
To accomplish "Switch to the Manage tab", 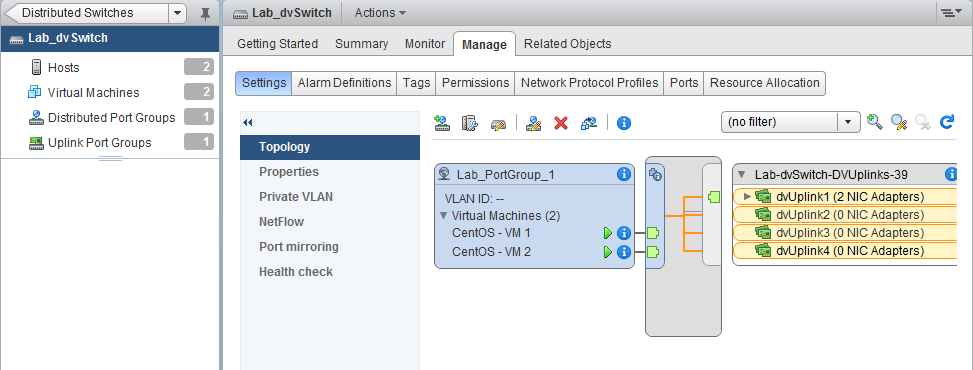I will (485, 44).
